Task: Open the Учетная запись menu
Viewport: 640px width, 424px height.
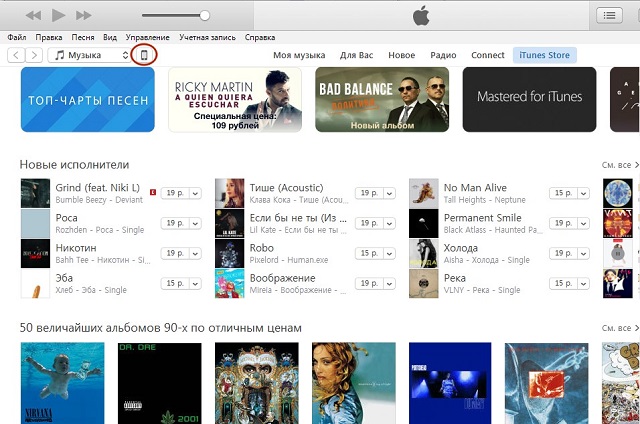Action: [x=207, y=38]
